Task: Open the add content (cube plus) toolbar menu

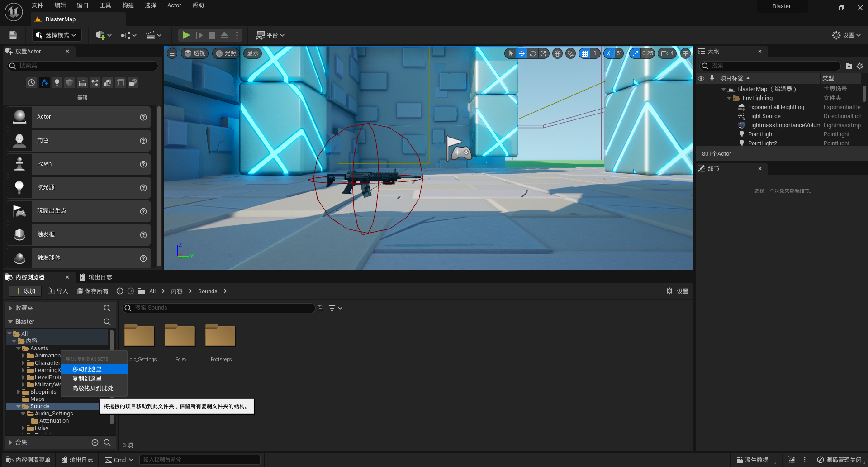Action: tap(104, 35)
